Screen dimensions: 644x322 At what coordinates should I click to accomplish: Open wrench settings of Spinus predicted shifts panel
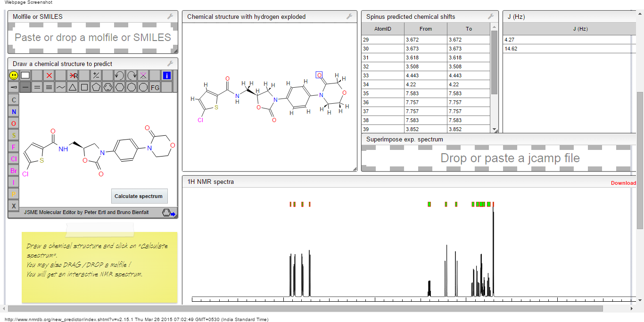click(491, 17)
